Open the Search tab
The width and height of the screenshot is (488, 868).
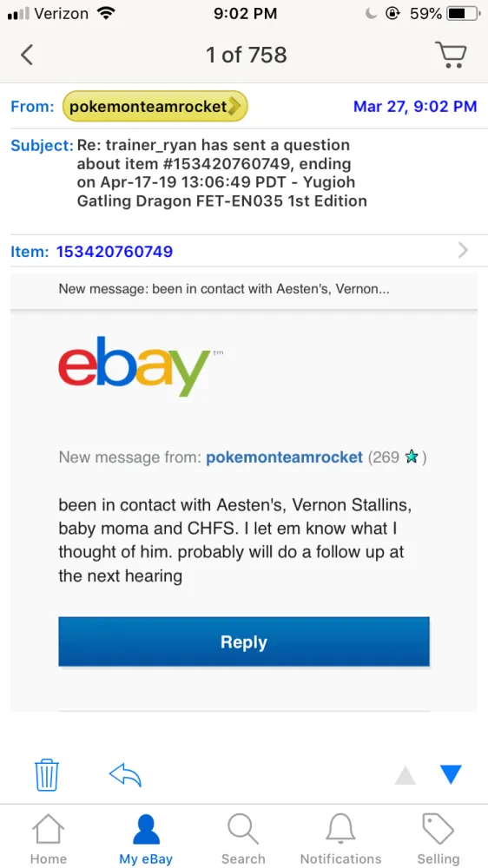(x=243, y=838)
